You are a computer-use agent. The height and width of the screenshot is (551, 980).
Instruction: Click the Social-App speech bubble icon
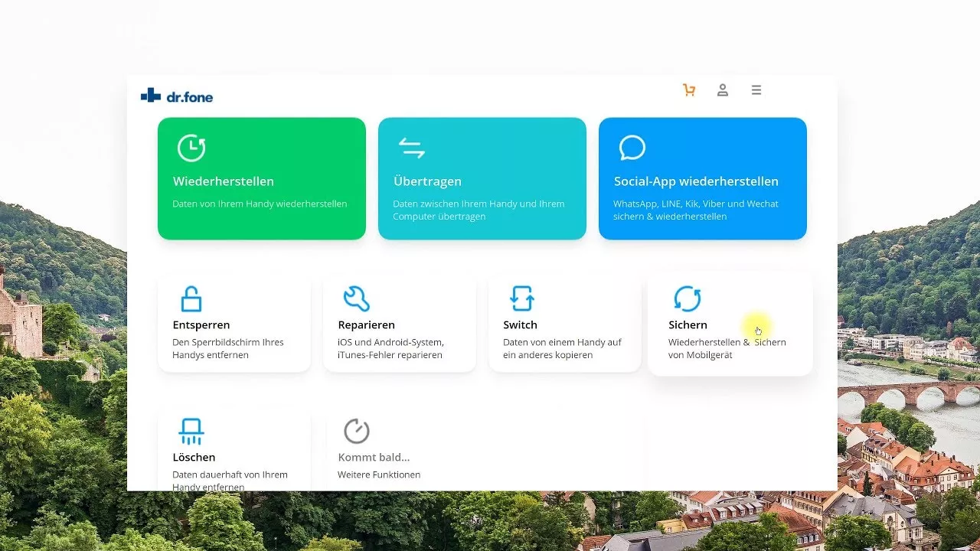pyautogui.click(x=632, y=148)
